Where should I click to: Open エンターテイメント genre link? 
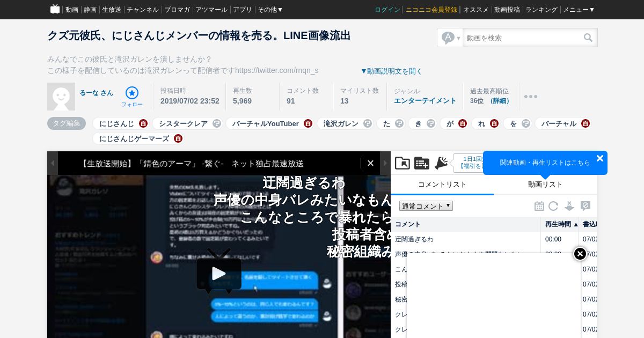(425, 101)
